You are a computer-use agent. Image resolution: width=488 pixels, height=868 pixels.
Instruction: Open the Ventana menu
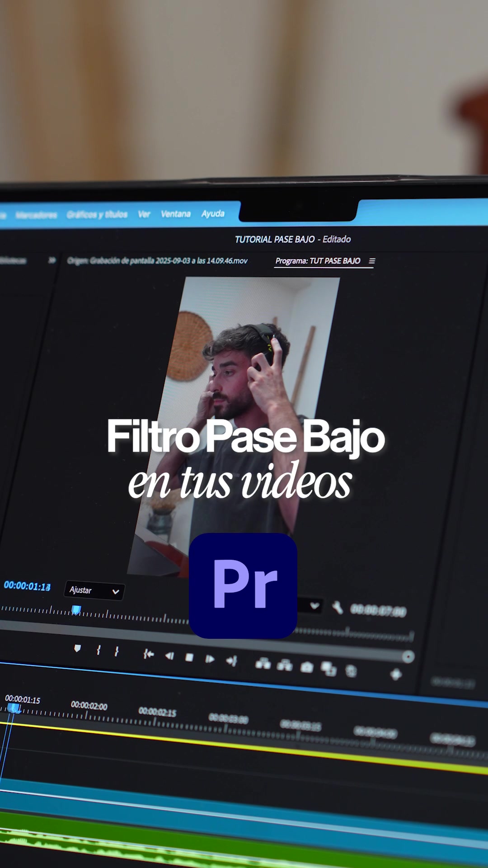point(176,213)
